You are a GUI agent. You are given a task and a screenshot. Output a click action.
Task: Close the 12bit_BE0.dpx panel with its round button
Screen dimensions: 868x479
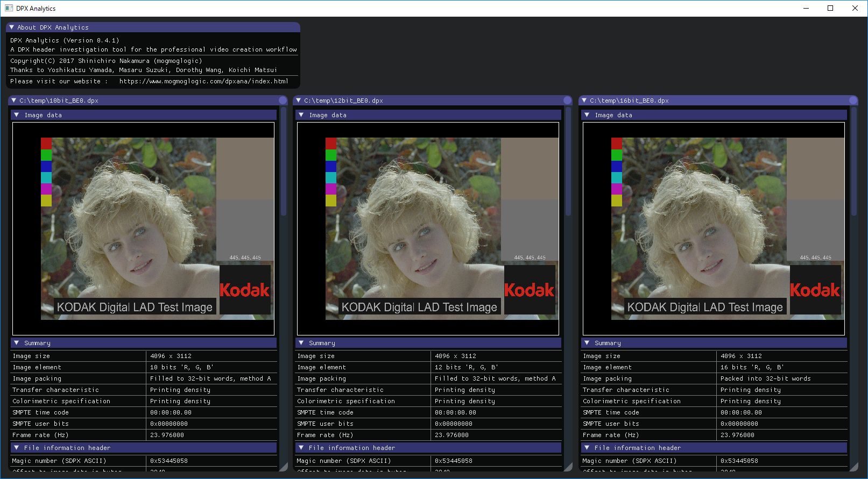[567, 101]
